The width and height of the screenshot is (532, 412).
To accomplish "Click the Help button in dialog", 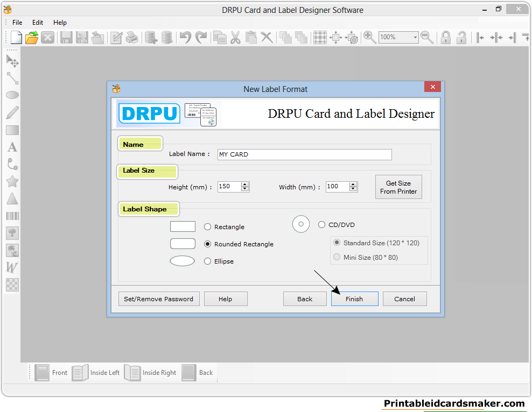I will [226, 299].
